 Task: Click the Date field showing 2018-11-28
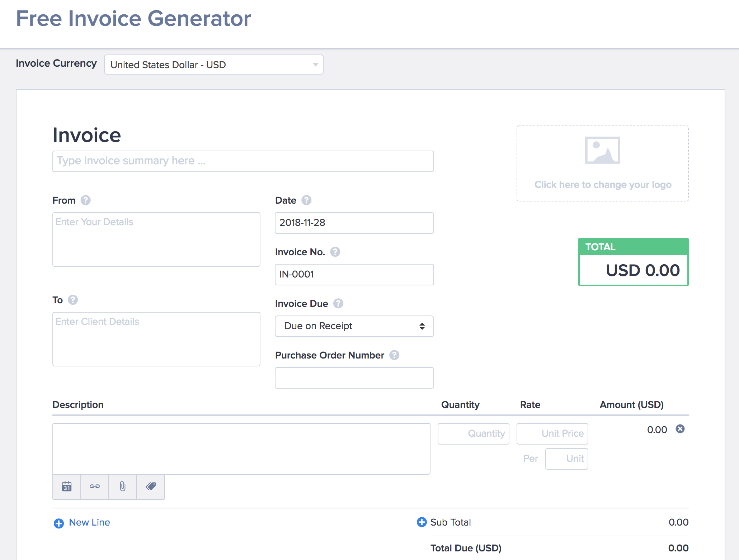[354, 223]
